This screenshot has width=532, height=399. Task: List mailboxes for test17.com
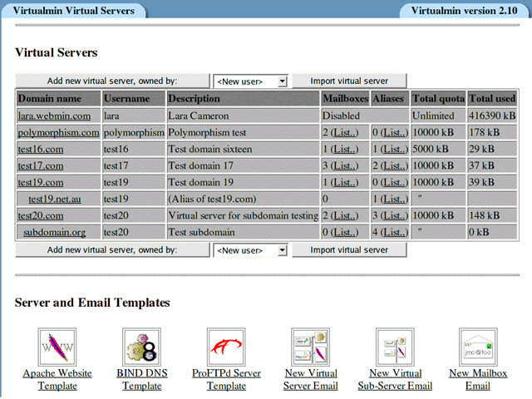345,165
